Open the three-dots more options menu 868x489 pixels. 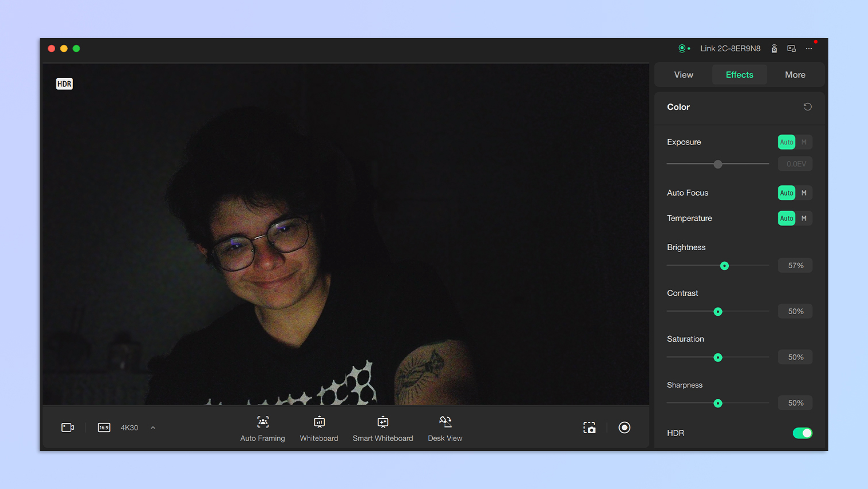(809, 49)
